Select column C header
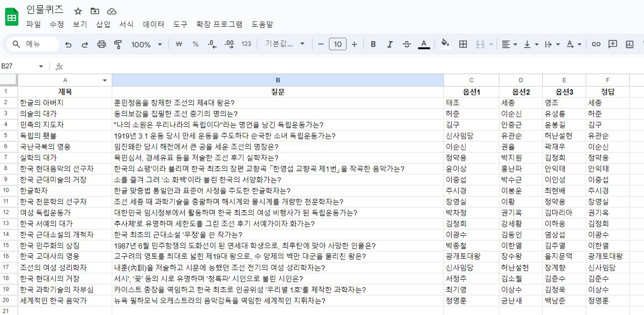 (x=471, y=80)
